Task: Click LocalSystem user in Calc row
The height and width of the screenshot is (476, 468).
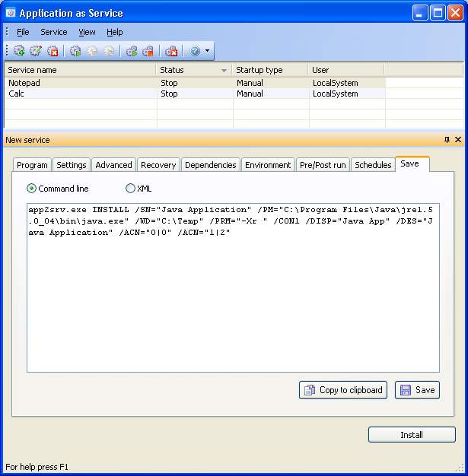Action: click(x=336, y=94)
